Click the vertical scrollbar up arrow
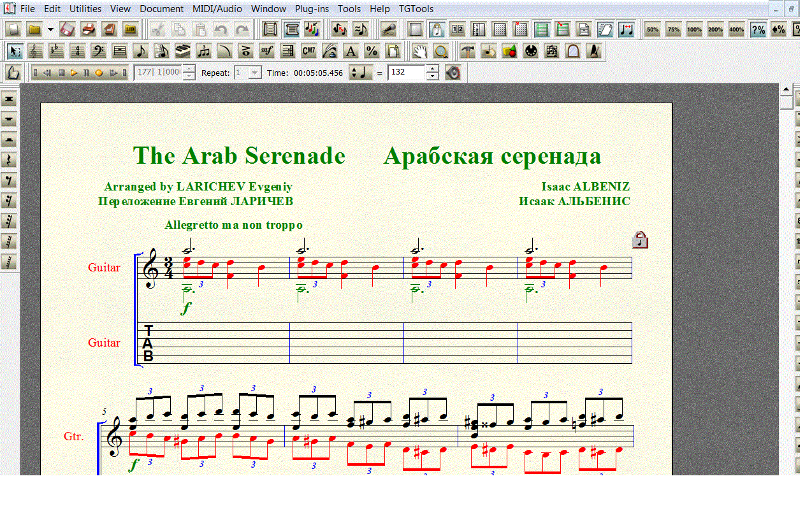This screenshot has width=812, height=518. tap(786, 89)
